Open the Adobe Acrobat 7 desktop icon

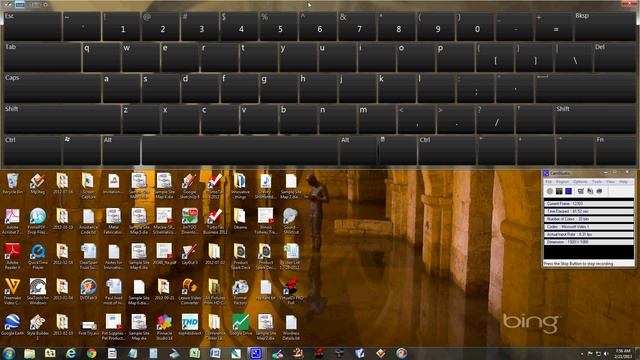(13, 221)
